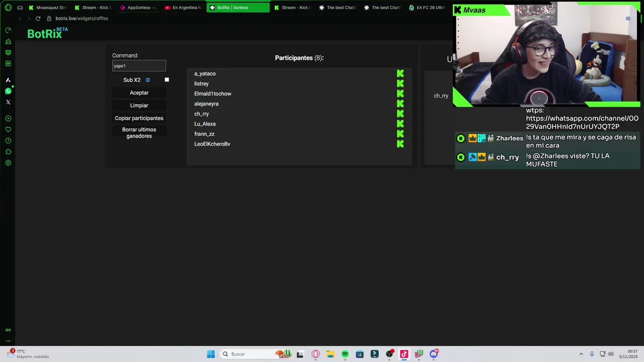This screenshot has width=644, height=362.
Task: Select ch_rry in the participants list
Action: click(201, 114)
